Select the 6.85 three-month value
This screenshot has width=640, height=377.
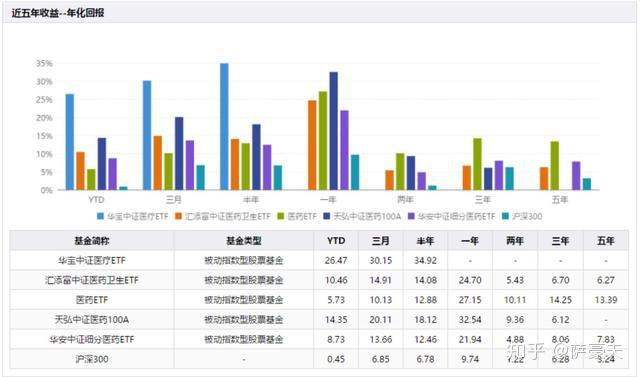point(380,359)
